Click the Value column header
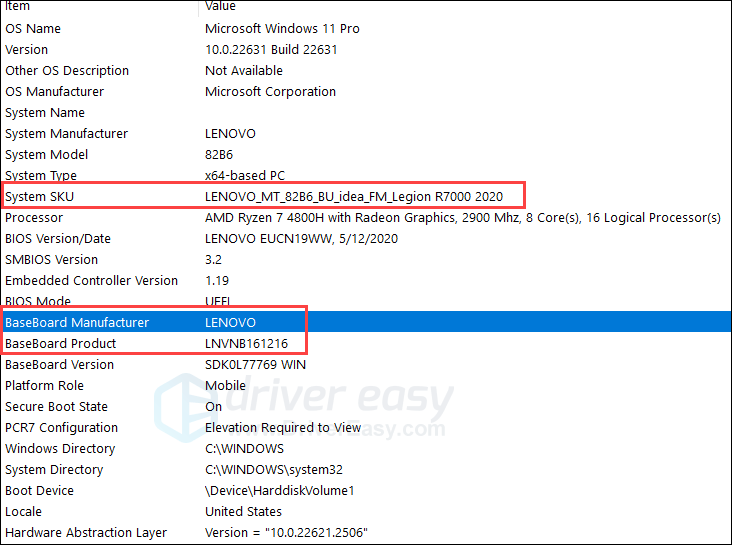732x545 pixels. click(220, 6)
